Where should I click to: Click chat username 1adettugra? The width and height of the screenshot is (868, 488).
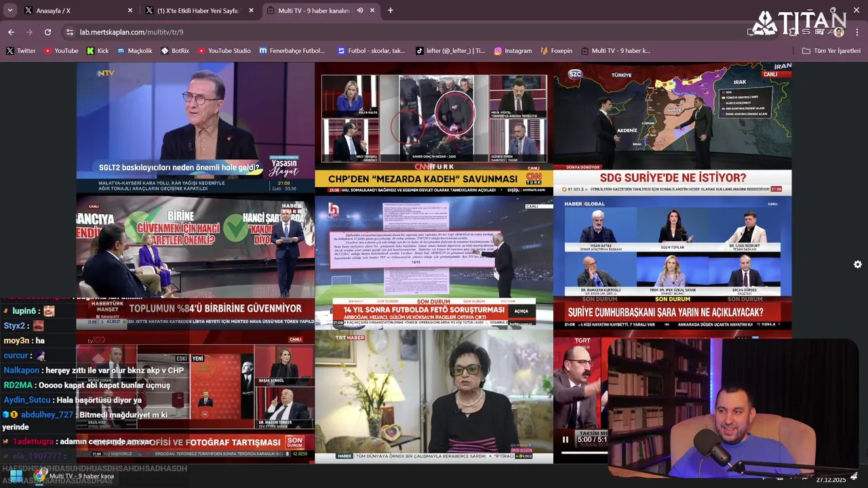(x=33, y=441)
